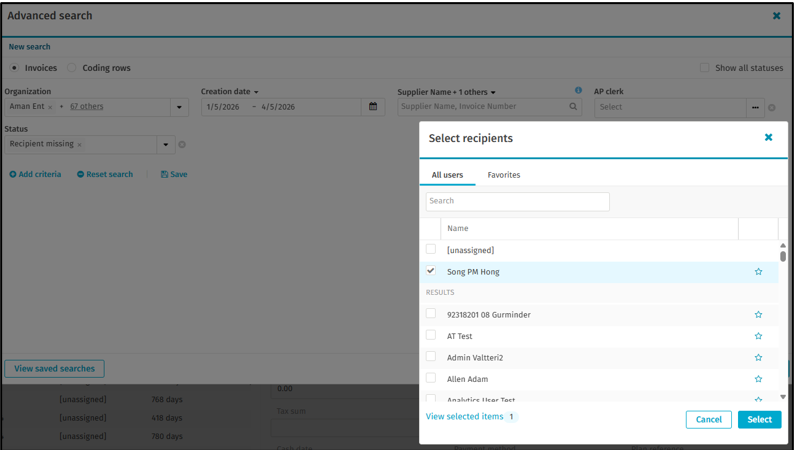Star Song PM Hong as favorite
Image resolution: width=794 pixels, height=450 pixels.
(x=758, y=272)
